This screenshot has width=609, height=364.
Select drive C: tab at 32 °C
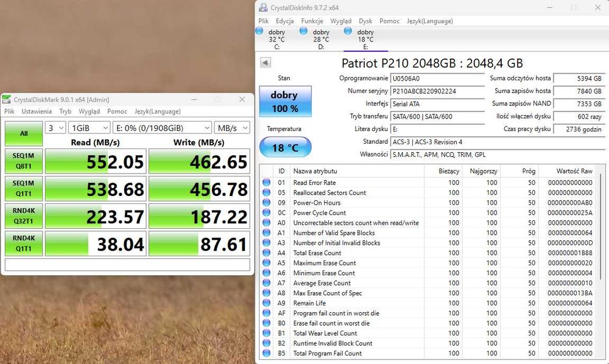tap(276, 39)
